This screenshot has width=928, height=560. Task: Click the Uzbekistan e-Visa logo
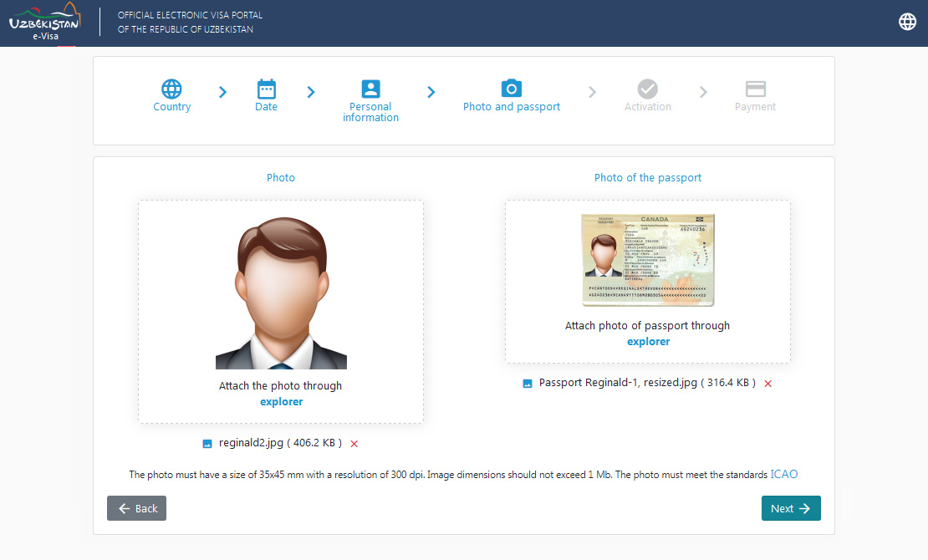pyautogui.click(x=44, y=22)
